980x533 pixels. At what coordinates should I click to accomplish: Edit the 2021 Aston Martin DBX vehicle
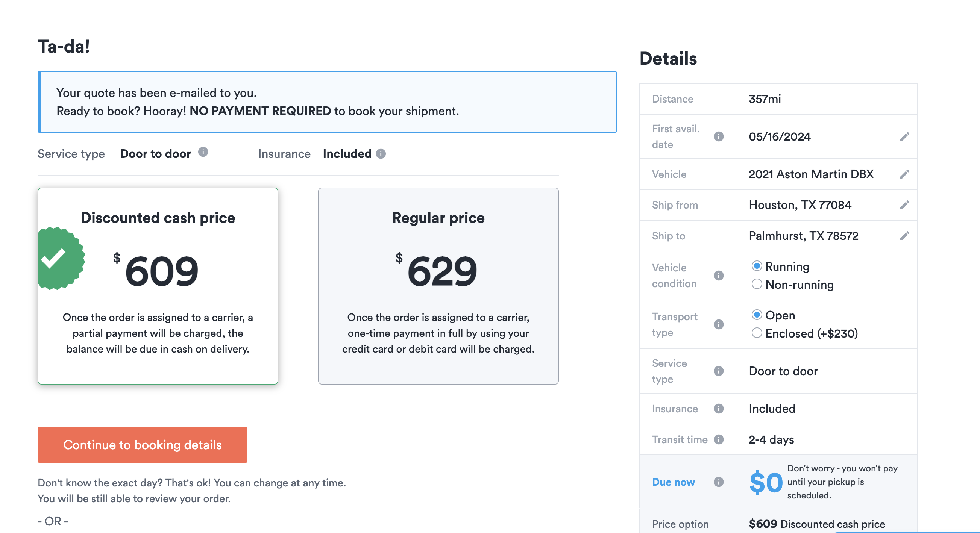pos(905,174)
